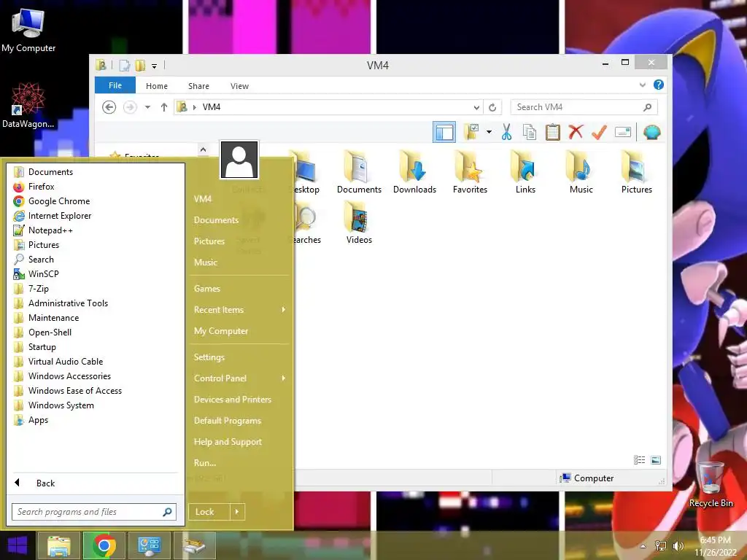Click the Search programs and files box
This screenshot has width=747, height=560.
coord(94,512)
